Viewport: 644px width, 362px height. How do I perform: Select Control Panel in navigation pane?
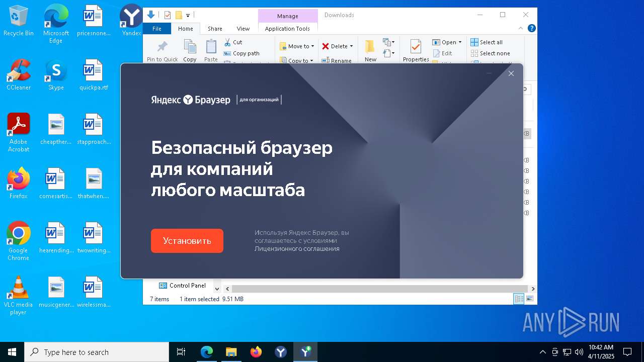click(182, 286)
